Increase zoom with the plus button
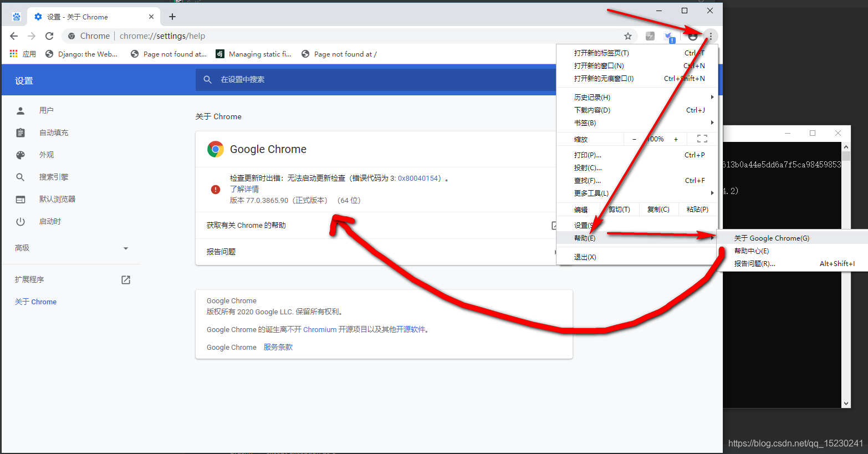 [676, 139]
